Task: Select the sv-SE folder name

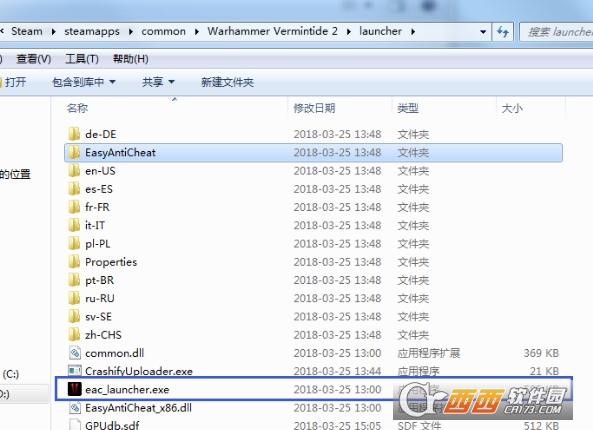Action: coord(98,317)
